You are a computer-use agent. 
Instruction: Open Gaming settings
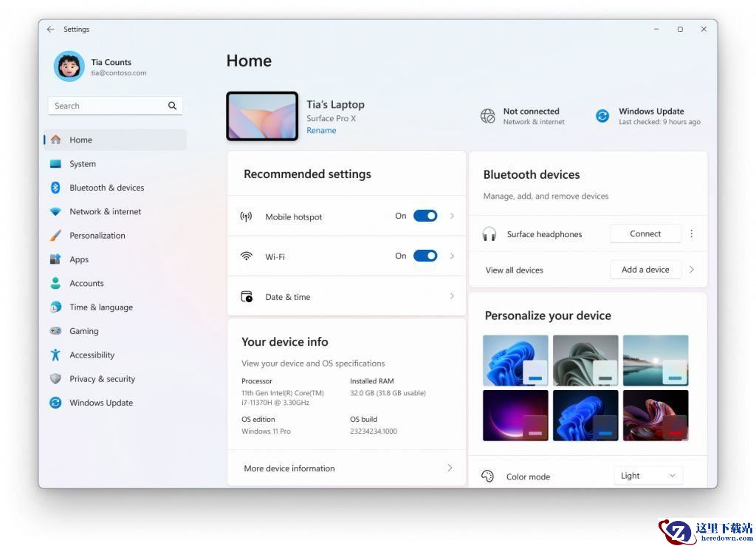click(x=115, y=331)
